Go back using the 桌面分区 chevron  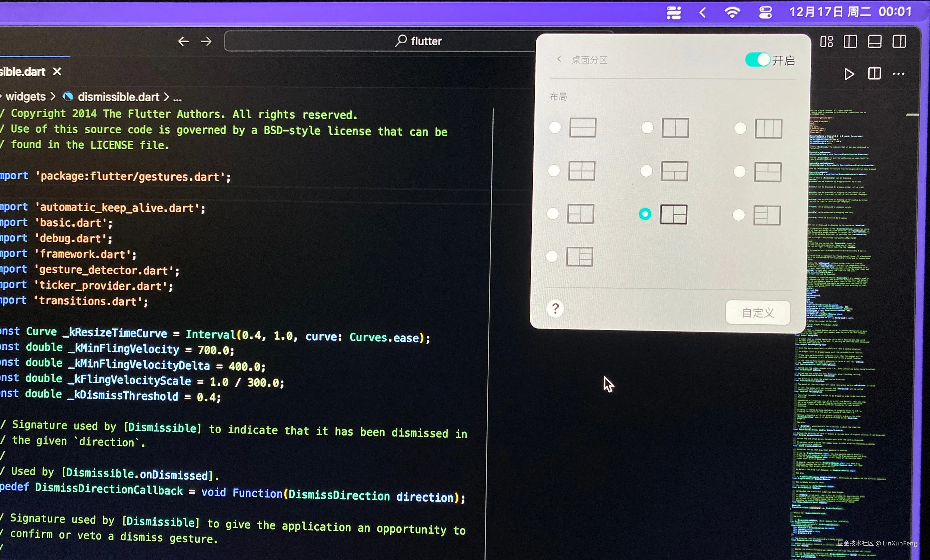559,59
